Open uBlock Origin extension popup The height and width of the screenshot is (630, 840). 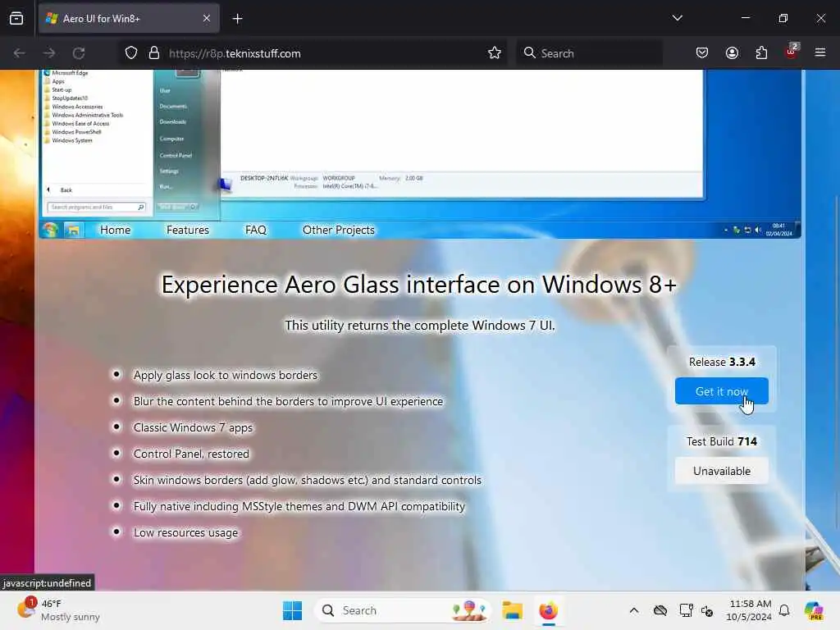tap(792, 52)
